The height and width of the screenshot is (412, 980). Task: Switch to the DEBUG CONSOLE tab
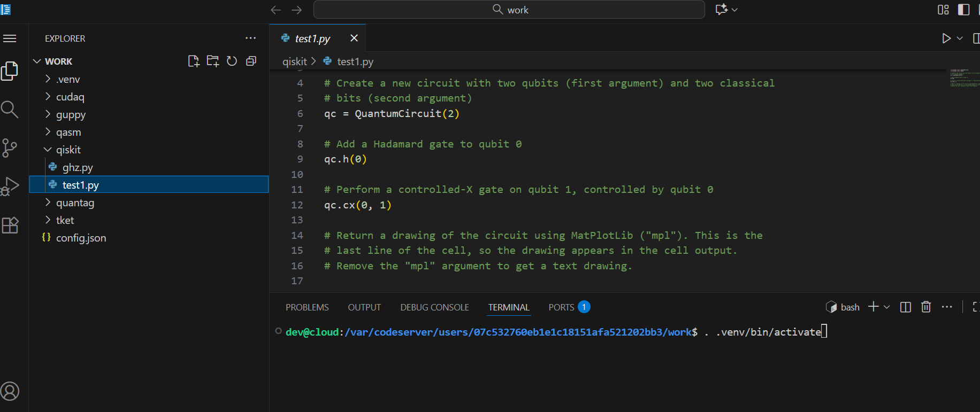(434, 307)
